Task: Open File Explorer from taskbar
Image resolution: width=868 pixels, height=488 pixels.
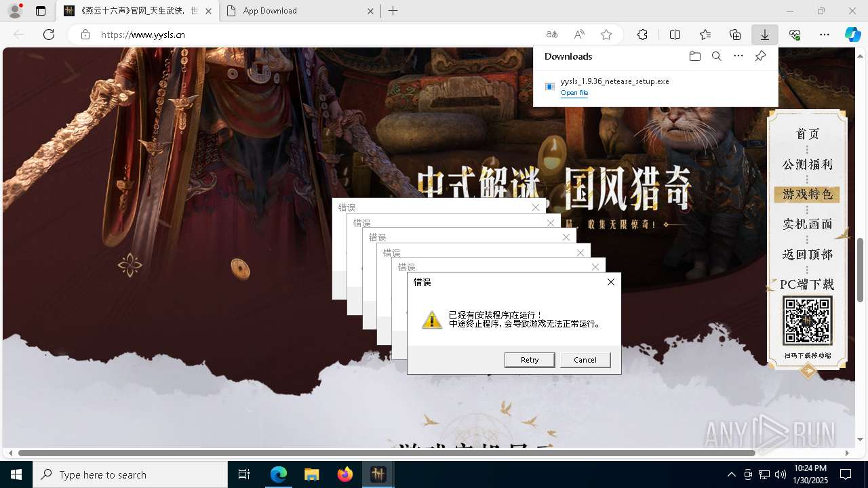Action: (x=312, y=474)
